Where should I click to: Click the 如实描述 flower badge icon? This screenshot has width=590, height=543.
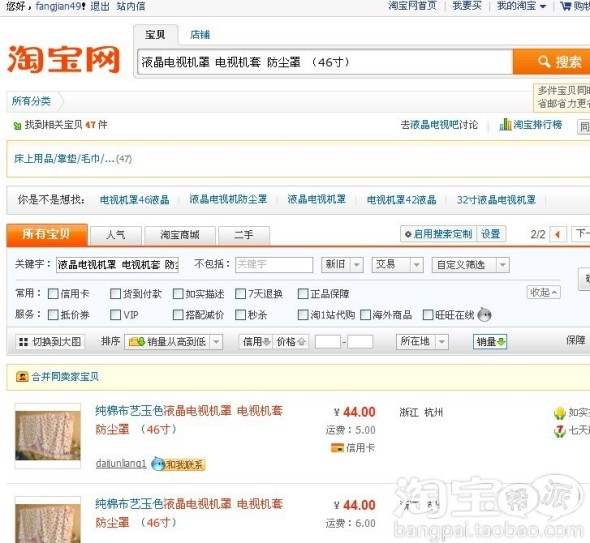560,413
